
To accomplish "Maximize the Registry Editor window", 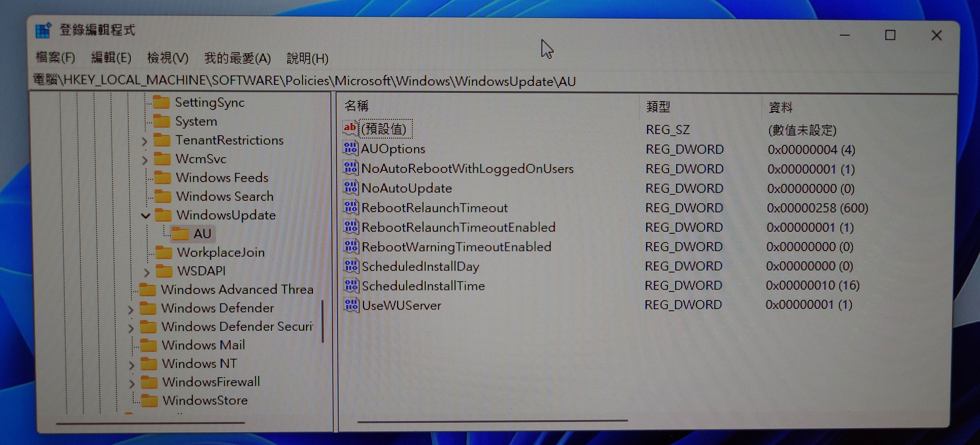I will pos(890,35).
